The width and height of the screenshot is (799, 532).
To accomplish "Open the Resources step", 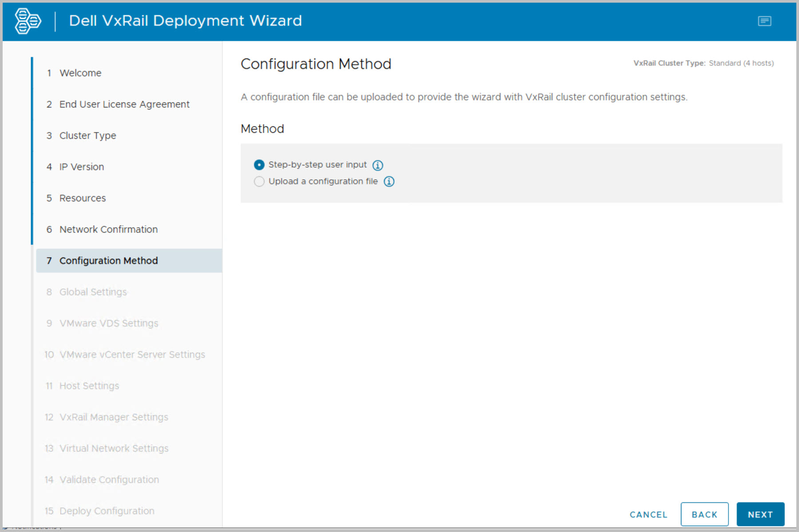I will (x=83, y=198).
